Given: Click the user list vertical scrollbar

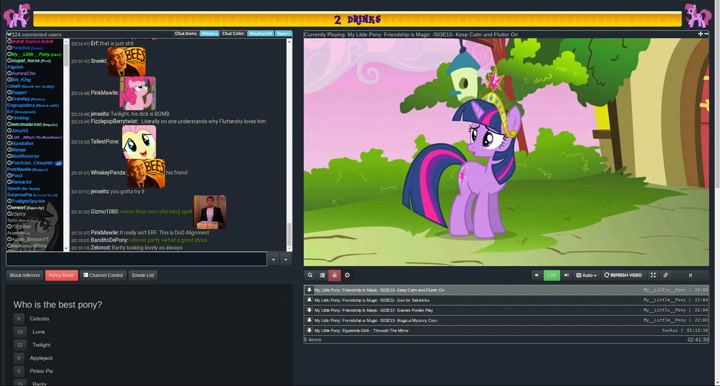Looking at the screenshot, I should [x=66, y=145].
